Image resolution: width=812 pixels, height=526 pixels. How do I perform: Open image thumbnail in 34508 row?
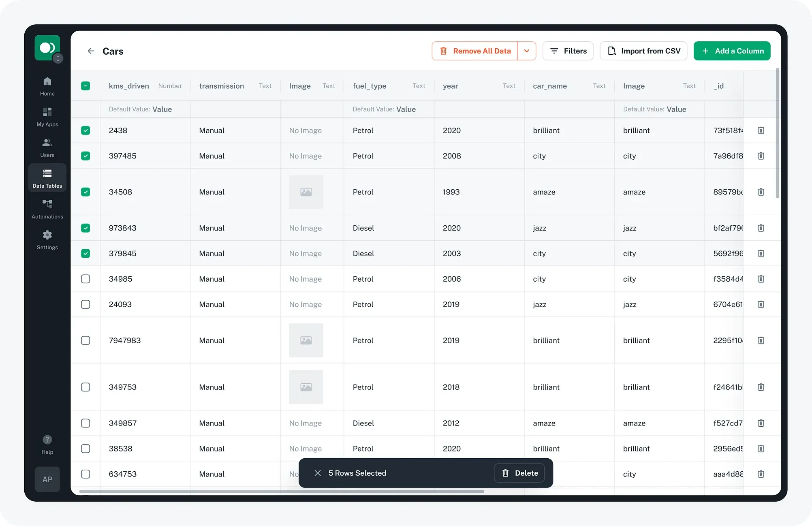pos(306,192)
